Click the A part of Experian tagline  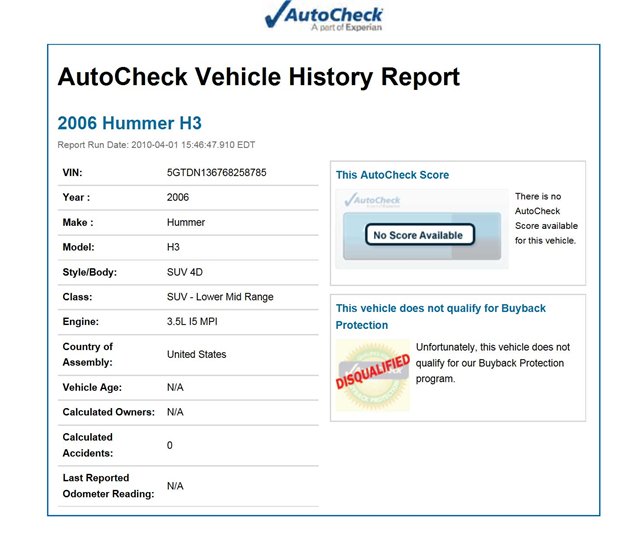pos(347,27)
